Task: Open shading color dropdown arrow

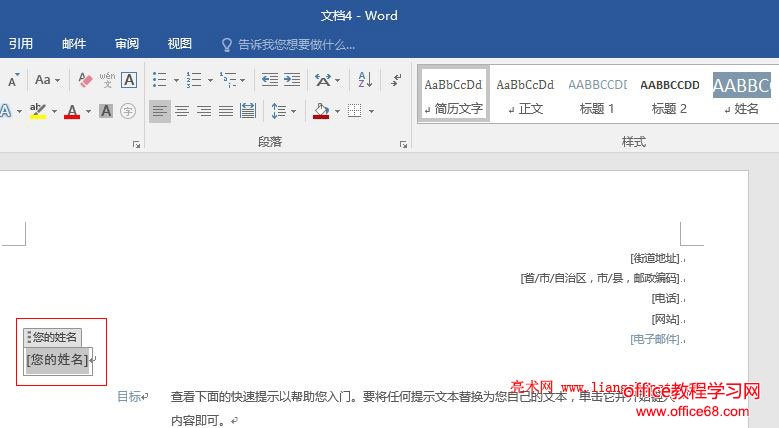Action: point(337,111)
